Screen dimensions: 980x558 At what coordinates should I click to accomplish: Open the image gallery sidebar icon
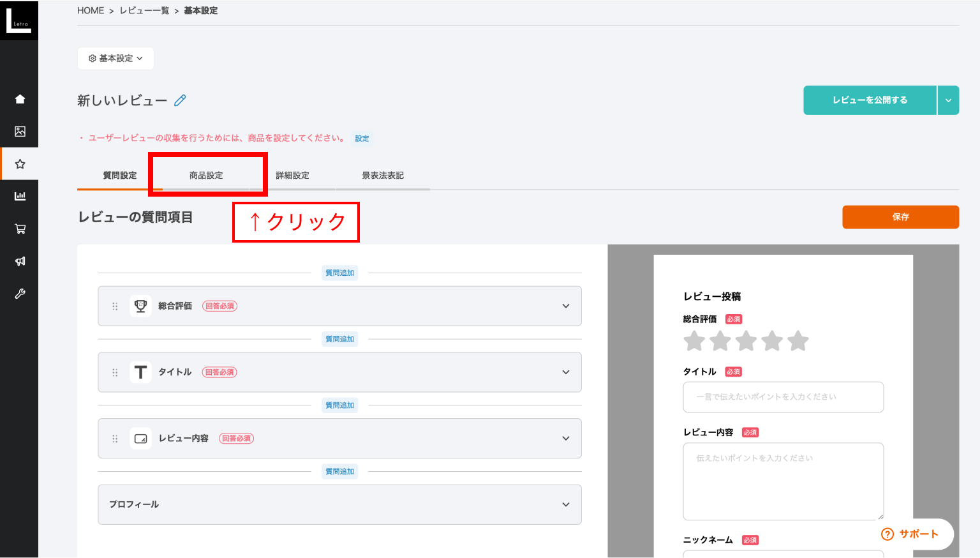20,132
